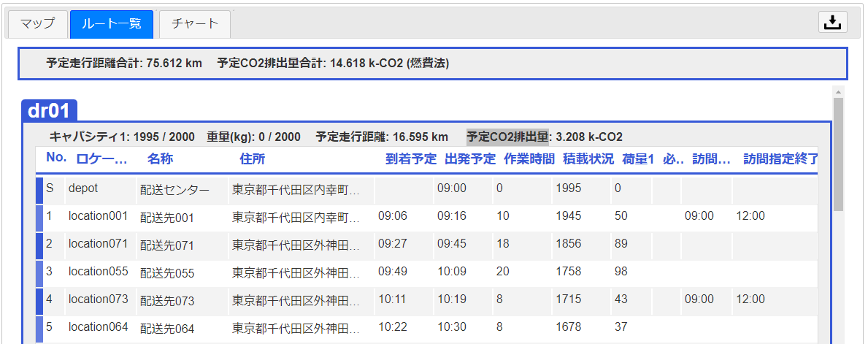This screenshot has height=344, width=868.
Task: Click the scrollbar up arrow
Action: click(x=838, y=93)
